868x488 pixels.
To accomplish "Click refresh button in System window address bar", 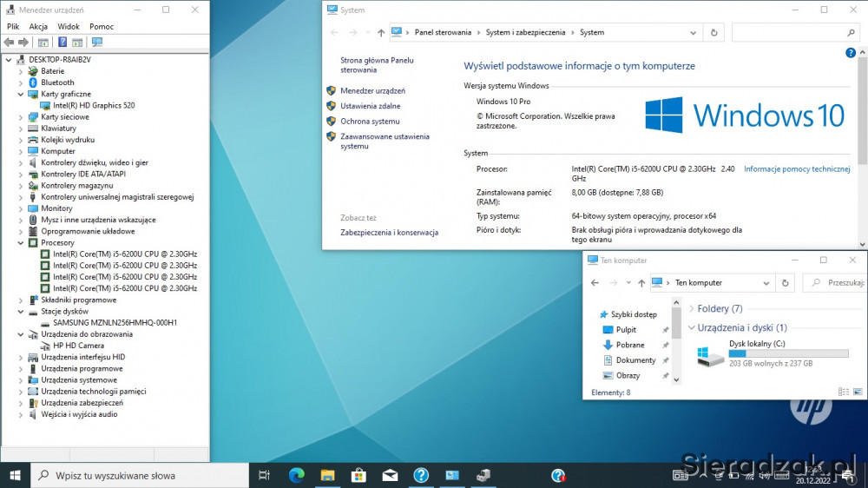I will click(x=713, y=33).
